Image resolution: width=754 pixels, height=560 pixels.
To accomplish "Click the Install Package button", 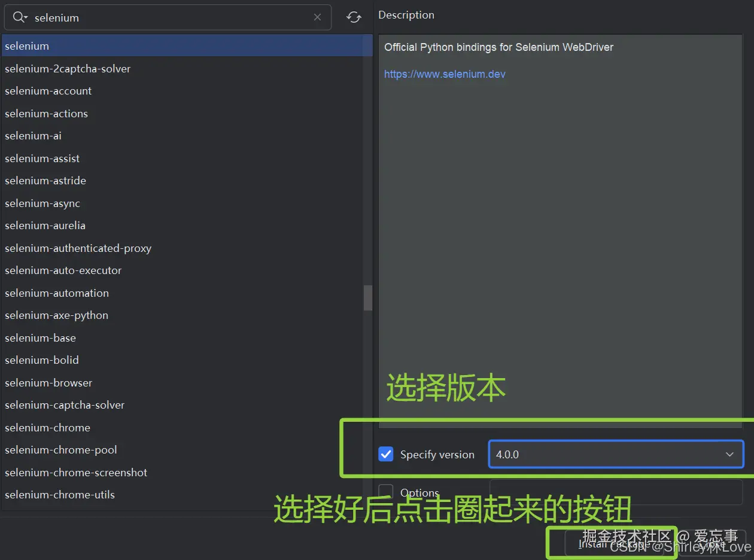I will 615,543.
